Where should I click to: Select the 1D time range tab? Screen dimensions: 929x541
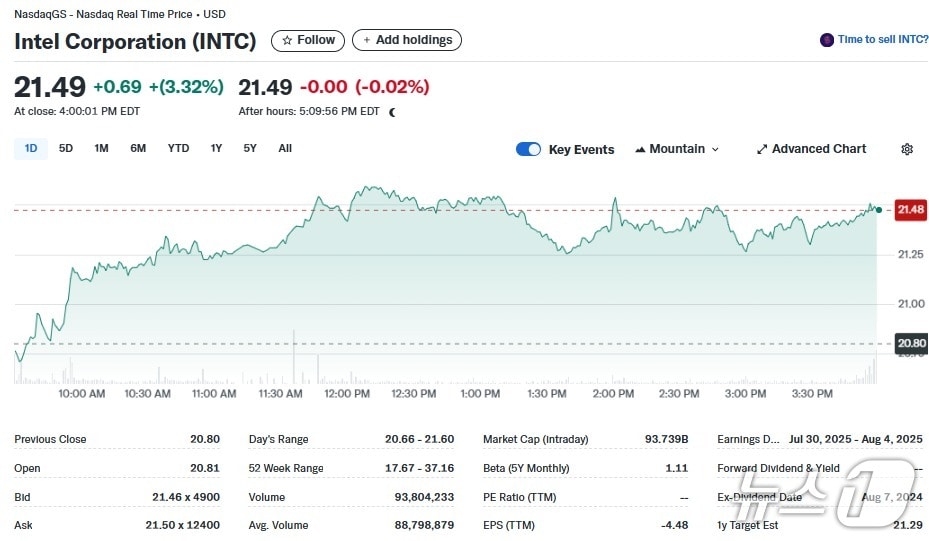[31, 148]
